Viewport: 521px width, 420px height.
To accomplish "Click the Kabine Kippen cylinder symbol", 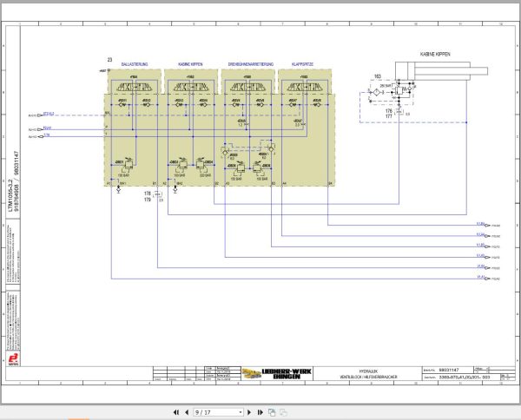I will pyautogui.click(x=441, y=70).
